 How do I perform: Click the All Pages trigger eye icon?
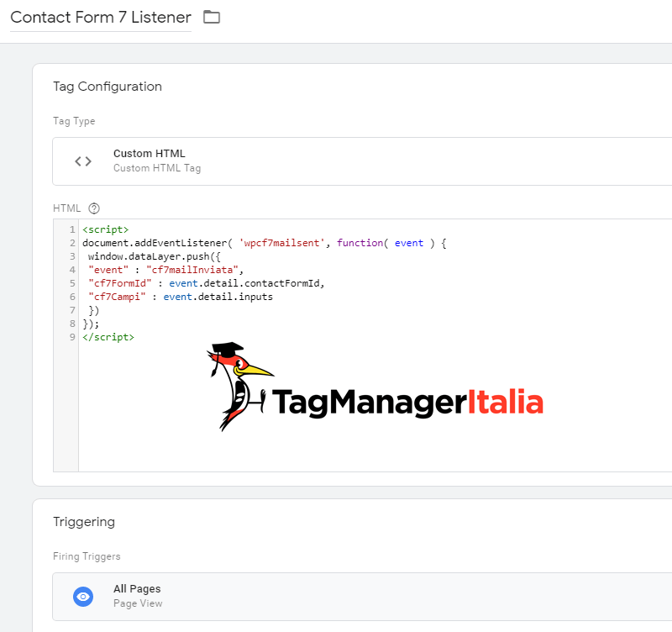pyautogui.click(x=83, y=597)
